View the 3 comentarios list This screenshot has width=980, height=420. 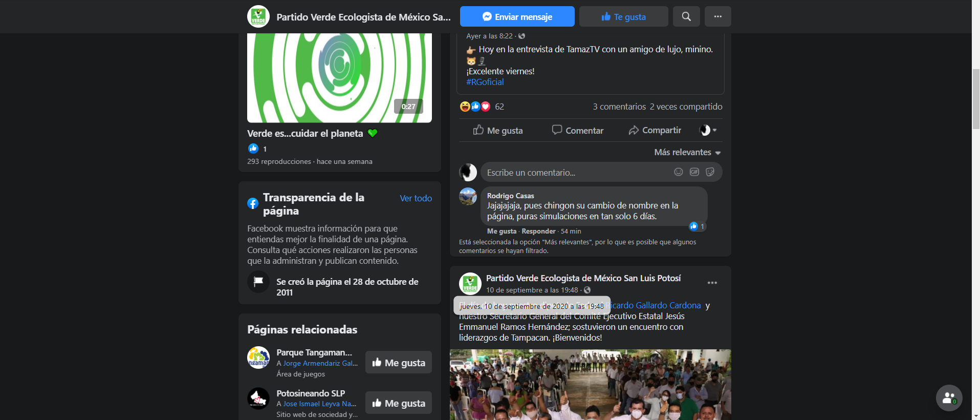pyautogui.click(x=619, y=107)
